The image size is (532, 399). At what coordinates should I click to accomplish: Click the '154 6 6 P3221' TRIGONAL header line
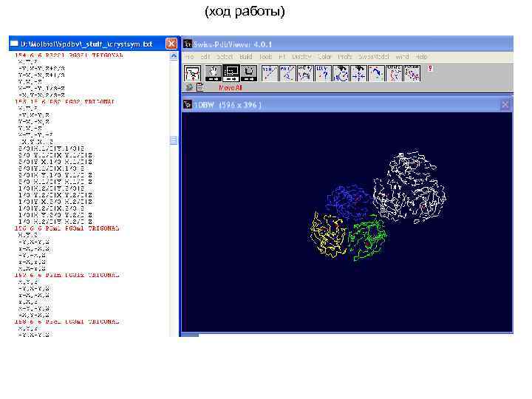pyautogui.click(x=69, y=55)
